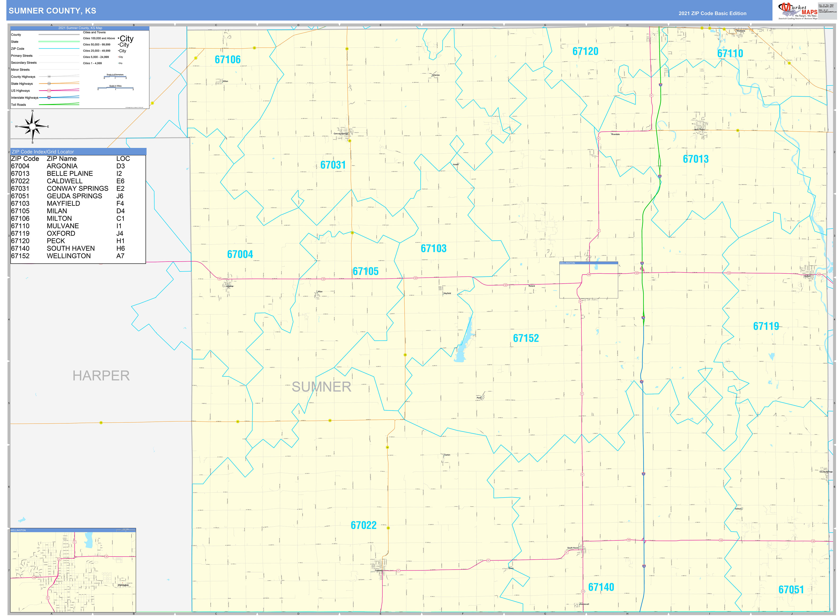Click the 67152 ZIP label on the map
The image size is (840, 616).
tap(526, 338)
